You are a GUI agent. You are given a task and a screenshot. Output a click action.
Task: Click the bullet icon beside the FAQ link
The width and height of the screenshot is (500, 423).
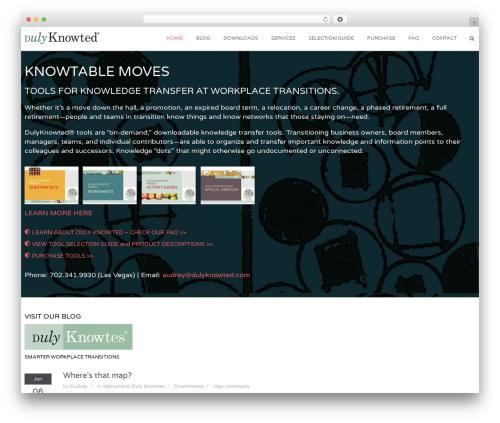[27, 232]
